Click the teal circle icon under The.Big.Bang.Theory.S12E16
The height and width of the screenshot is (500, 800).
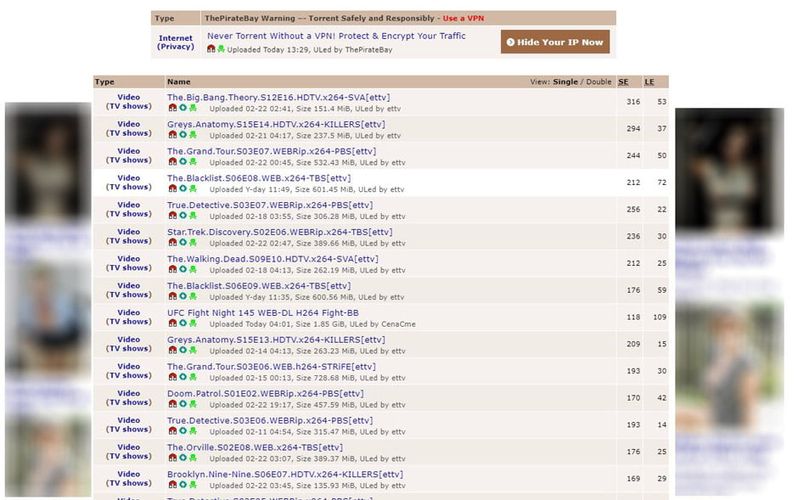click(183, 108)
